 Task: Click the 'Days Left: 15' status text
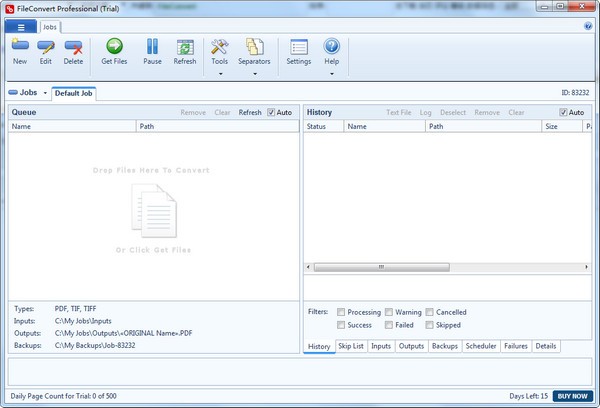point(528,396)
